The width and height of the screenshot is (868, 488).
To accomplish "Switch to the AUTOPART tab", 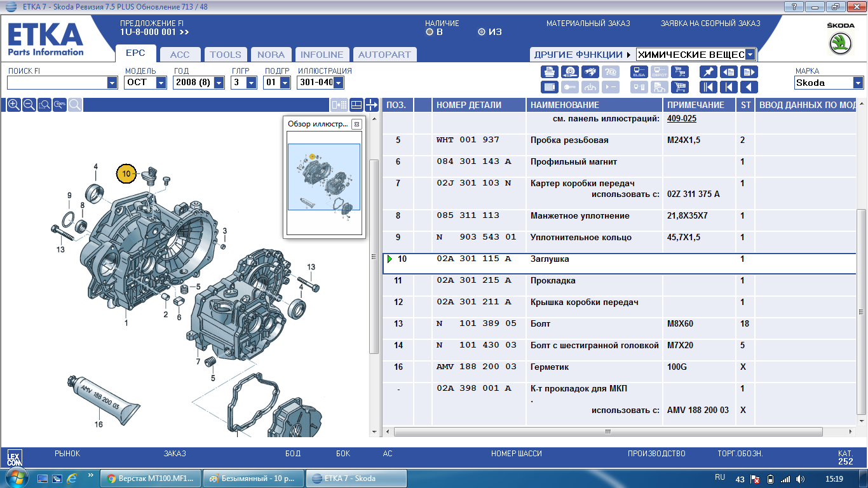I will pyautogui.click(x=384, y=55).
